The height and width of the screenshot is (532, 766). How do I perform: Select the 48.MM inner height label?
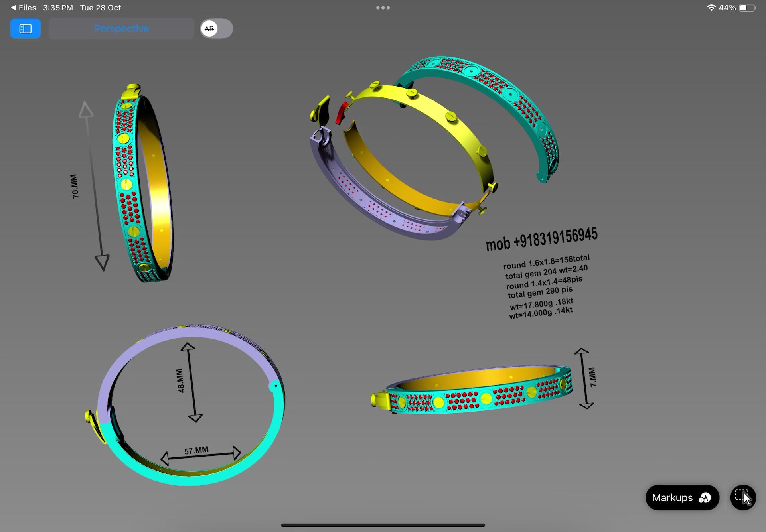click(x=180, y=381)
